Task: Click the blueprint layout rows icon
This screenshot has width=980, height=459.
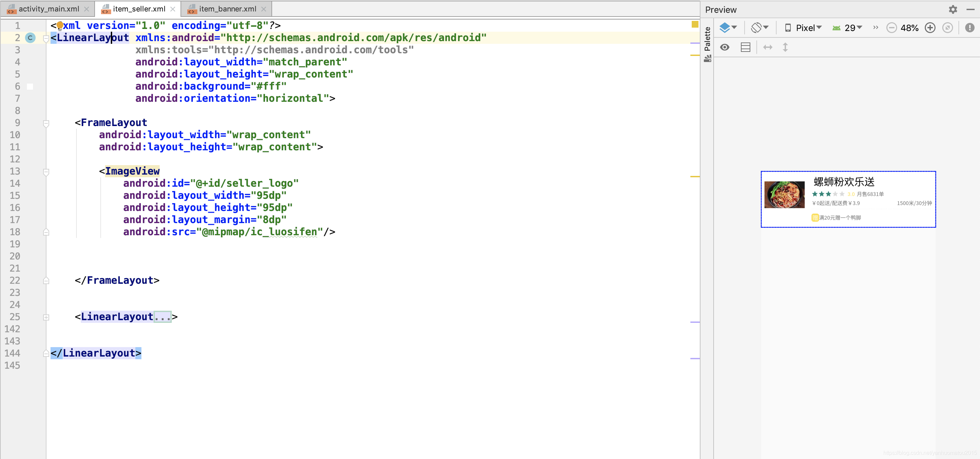Action: [x=746, y=47]
